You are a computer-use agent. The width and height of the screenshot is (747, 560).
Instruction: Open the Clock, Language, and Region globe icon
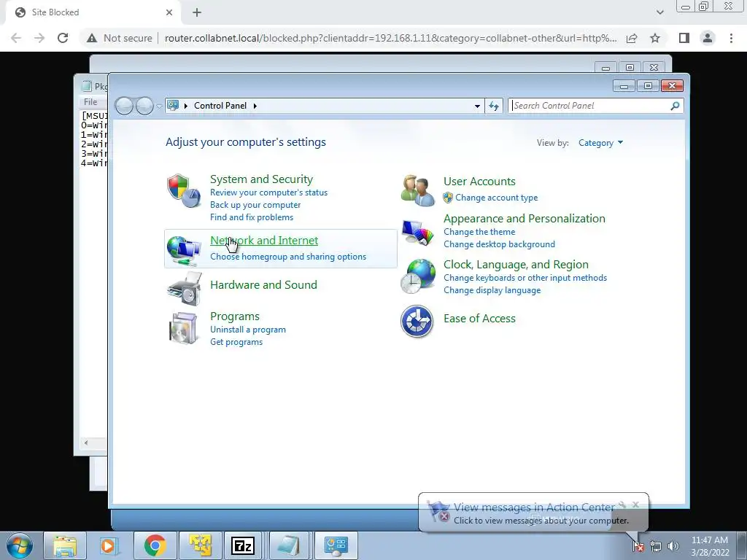point(418,276)
